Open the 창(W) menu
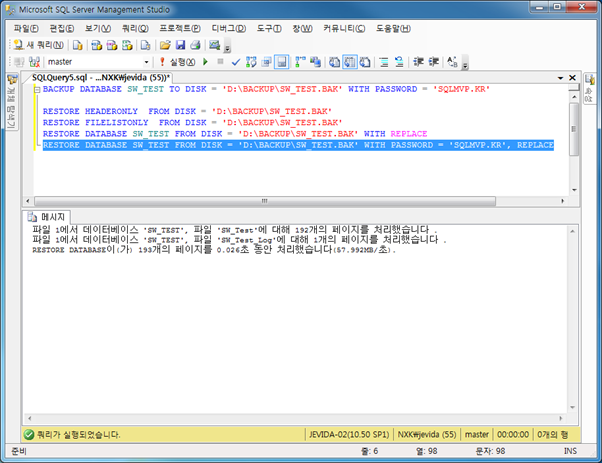 click(x=303, y=28)
